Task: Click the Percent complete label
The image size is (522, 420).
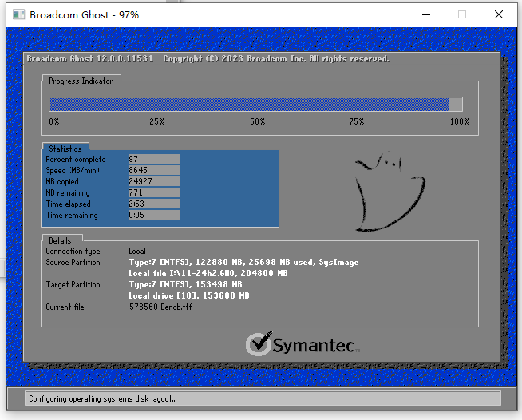Action: click(x=76, y=159)
